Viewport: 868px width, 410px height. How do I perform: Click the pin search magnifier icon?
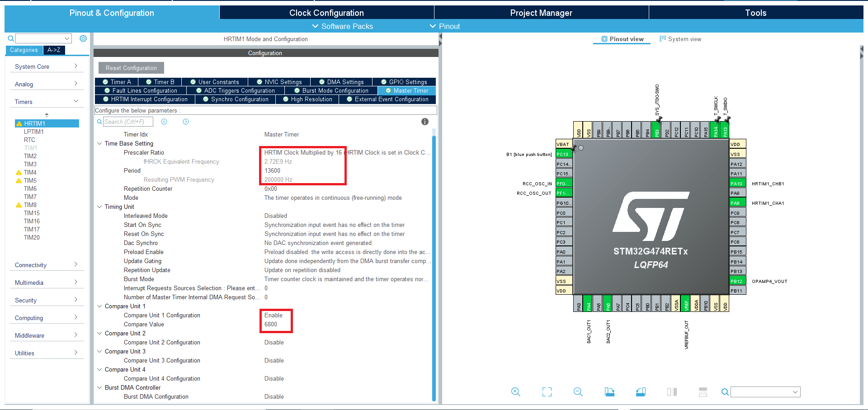point(725,392)
